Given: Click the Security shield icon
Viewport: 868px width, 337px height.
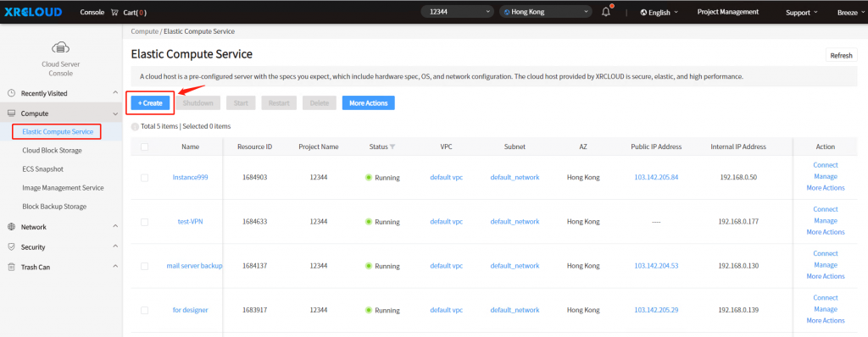Looking at the screenshot, I should [12, 246].
